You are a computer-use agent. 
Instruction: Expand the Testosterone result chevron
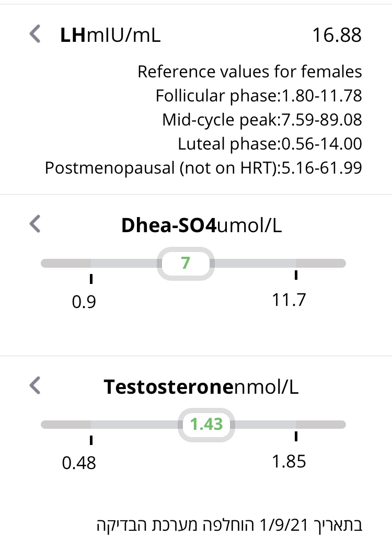pos(34,386)
